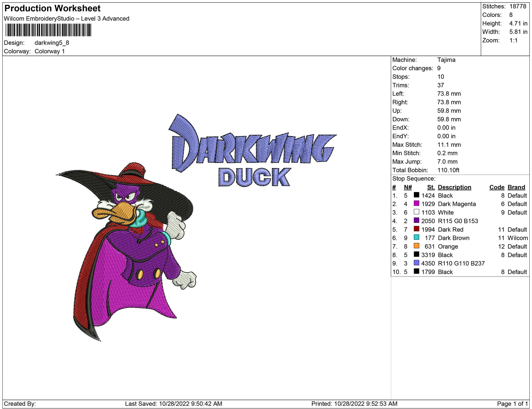
Task: Select the Dark Magenta color swatch
Action: [x=416, y=203]
